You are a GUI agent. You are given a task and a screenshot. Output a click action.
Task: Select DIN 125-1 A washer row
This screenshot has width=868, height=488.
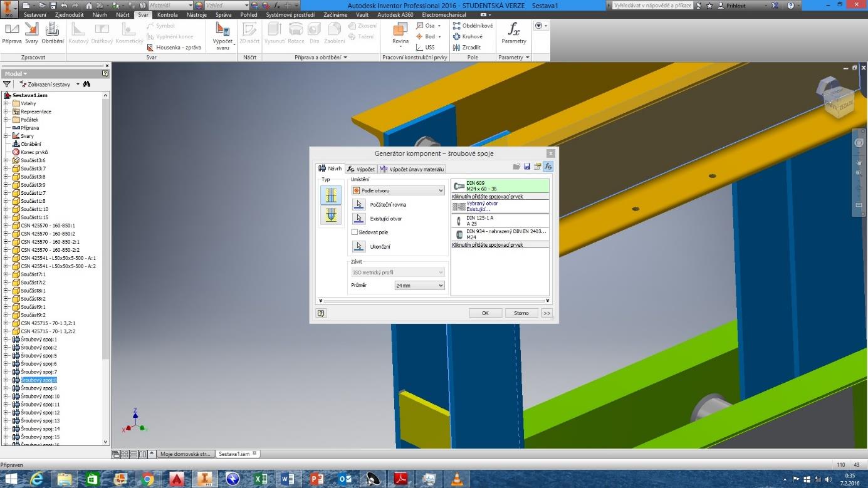(x=499, y=221)
